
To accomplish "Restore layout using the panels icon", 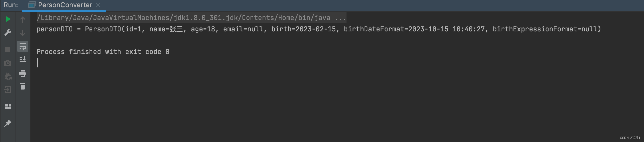I will pyautogui.click(x=8, y=106).
